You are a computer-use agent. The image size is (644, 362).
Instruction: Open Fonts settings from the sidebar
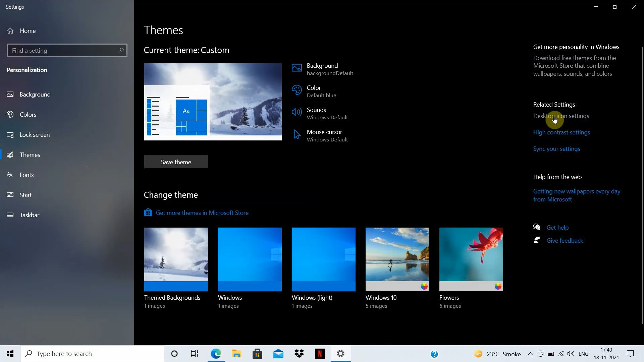coord(26,175)
